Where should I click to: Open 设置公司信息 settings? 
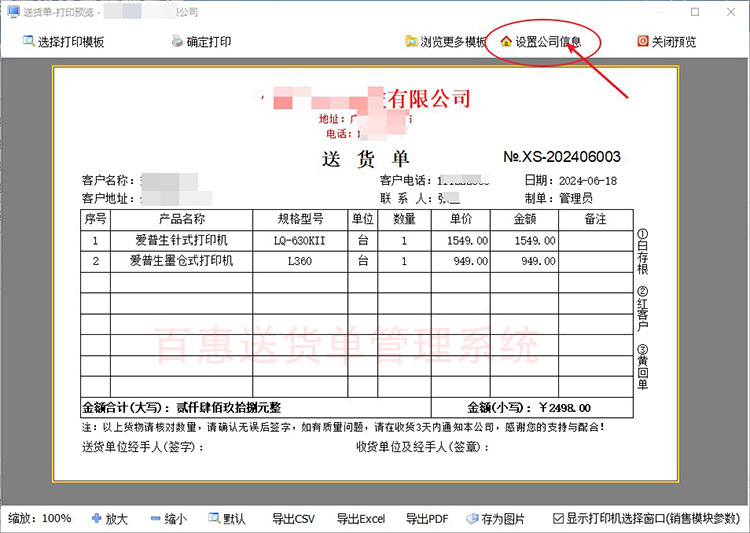click(x=540, y=42)
